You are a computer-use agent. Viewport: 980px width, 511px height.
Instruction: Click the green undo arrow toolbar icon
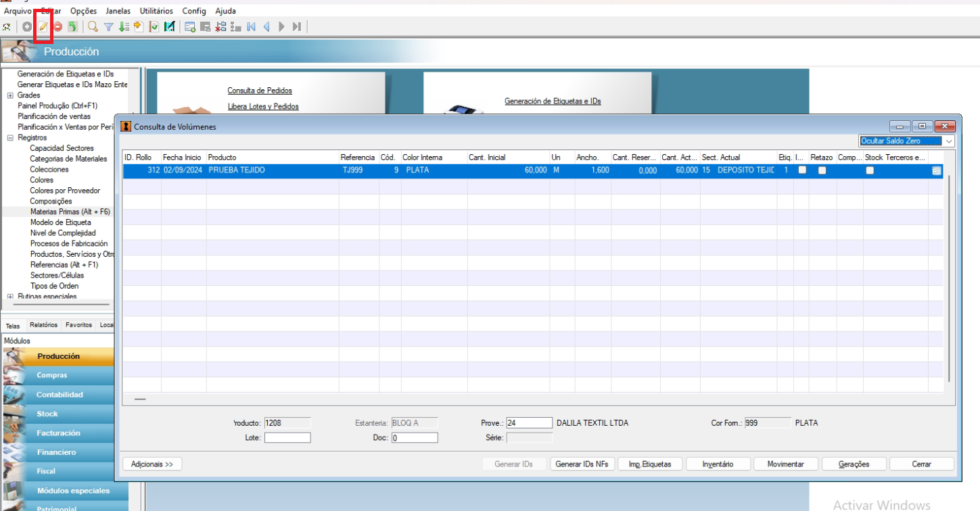pos(72,27)
